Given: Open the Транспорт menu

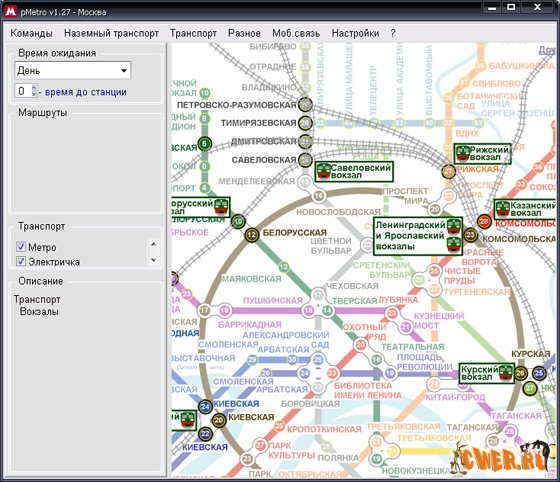Looking at the screenshot, I should coord(193,33).
